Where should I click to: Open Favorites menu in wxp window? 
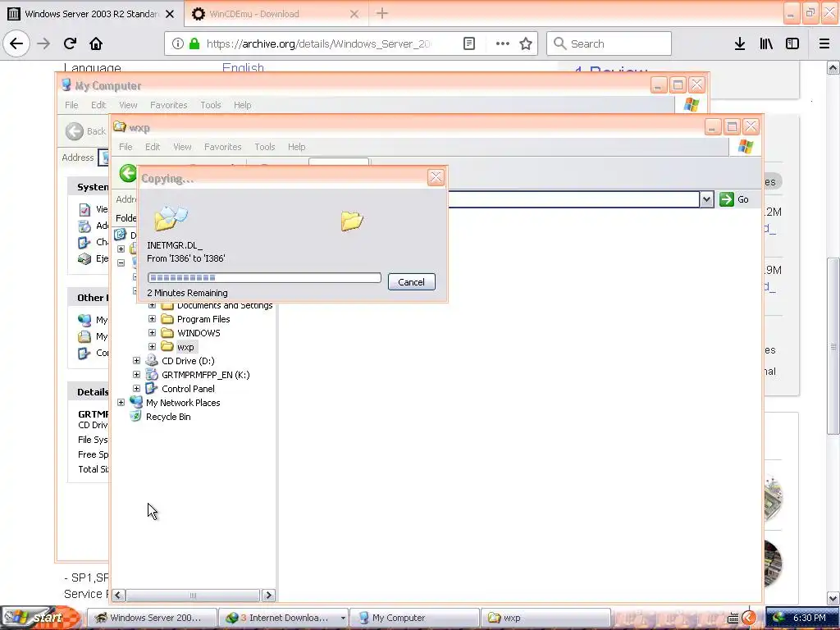tap(223, 147)
